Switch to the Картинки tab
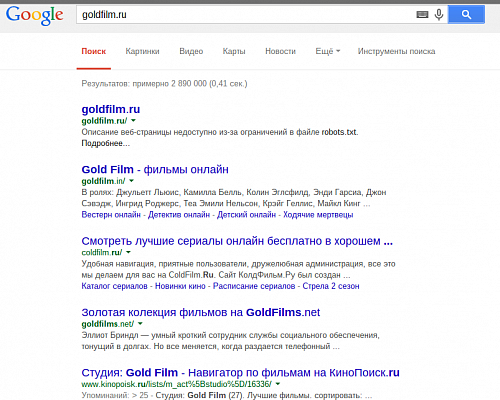The image size is (500, 400). tap(142, 51)
